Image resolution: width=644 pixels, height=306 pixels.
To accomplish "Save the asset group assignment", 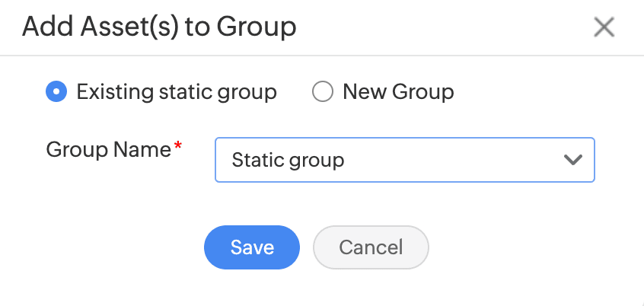I will pos(252,247).
